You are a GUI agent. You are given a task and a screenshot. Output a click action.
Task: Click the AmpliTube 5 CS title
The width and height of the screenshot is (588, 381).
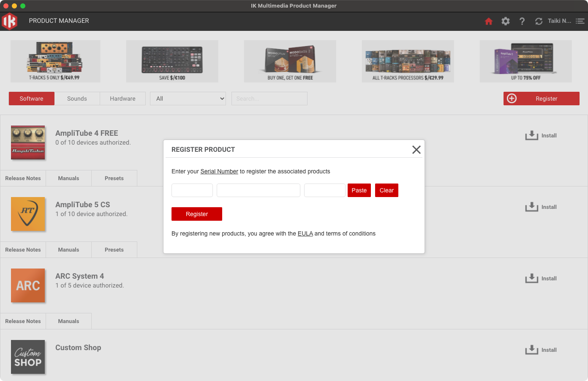click(x=83, y=205)
